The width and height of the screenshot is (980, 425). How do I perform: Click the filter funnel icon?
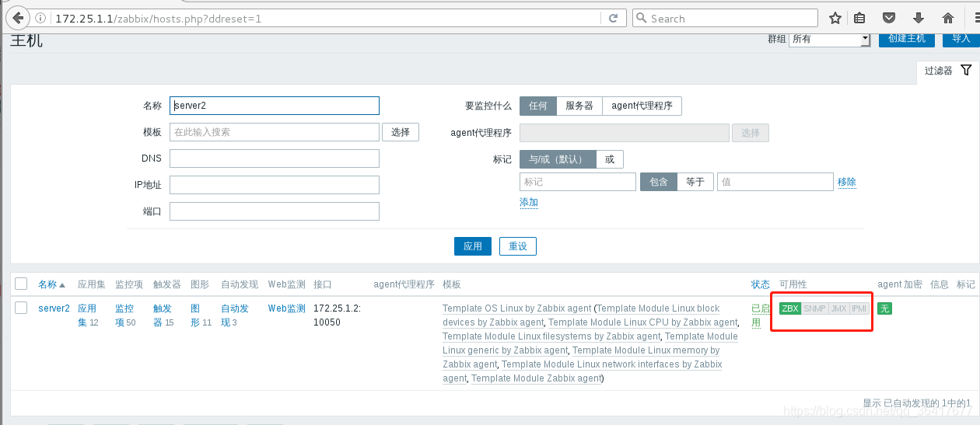pyautogui.click(x=966, y=70)
